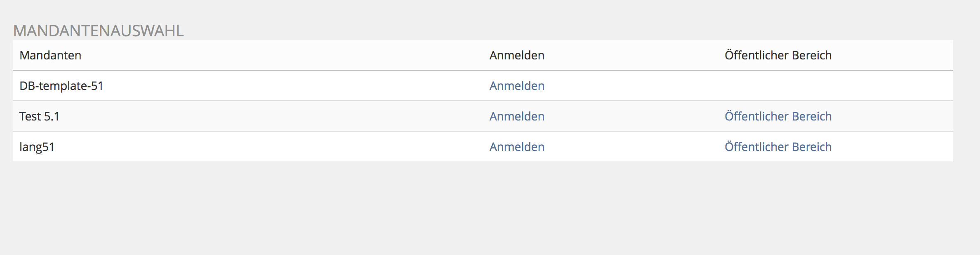Click the MANDANTENAUSWAHL page heading

click(98, 31)
